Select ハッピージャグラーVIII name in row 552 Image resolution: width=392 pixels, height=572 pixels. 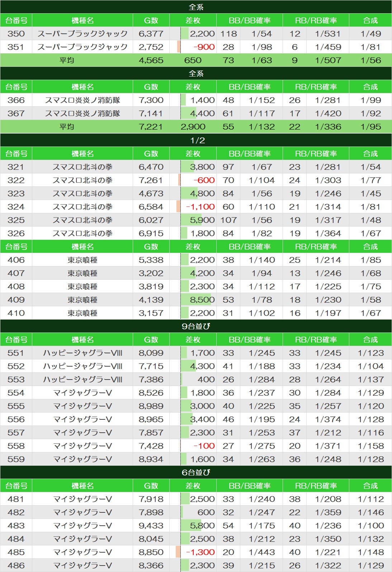pyautogui.click(x=82, y=366)
